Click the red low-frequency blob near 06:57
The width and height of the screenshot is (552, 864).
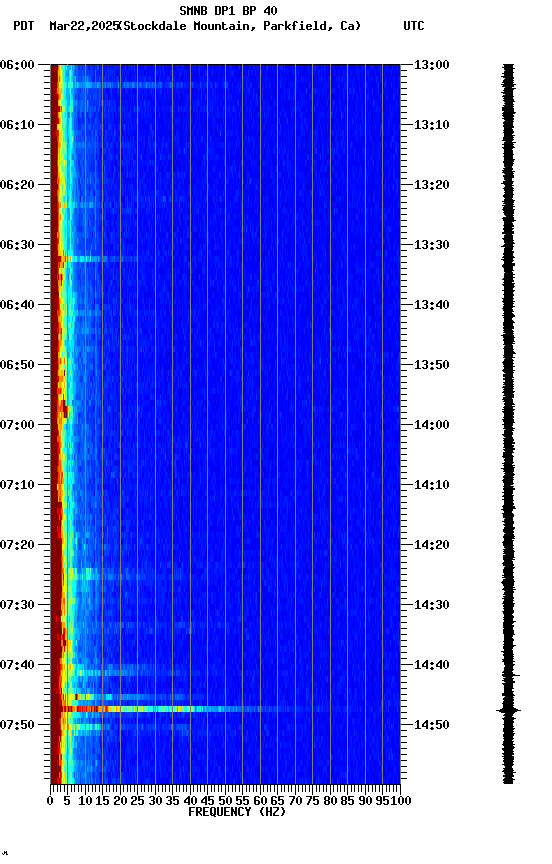pyautogui.click(x=64, y=409)
